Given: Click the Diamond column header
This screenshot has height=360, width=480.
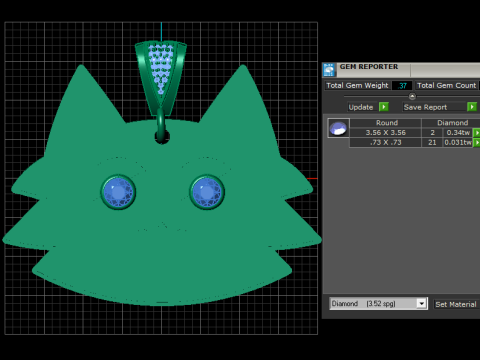Looking at the screenshot, I should [451, 123].
